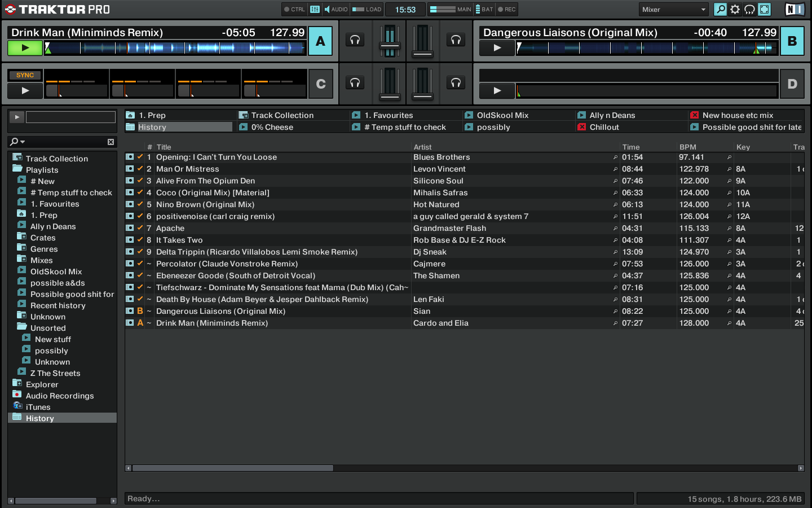Play deck C remix deck

(25, 90)
